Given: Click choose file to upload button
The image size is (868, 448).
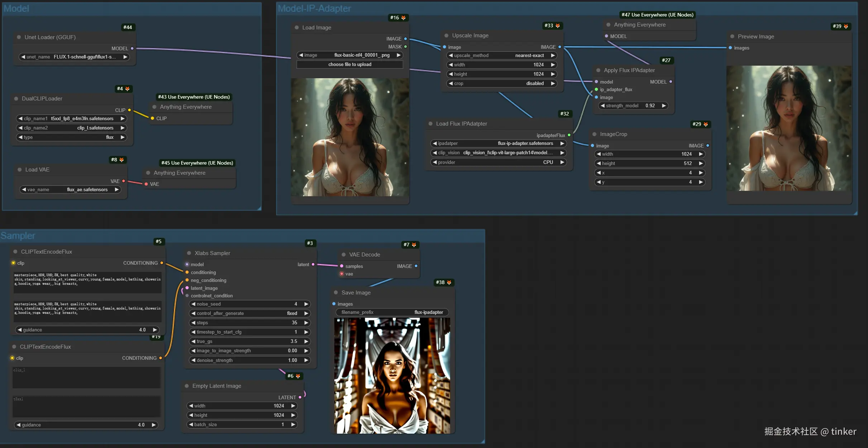Looking at the screenshot, I should click(350, 64).
